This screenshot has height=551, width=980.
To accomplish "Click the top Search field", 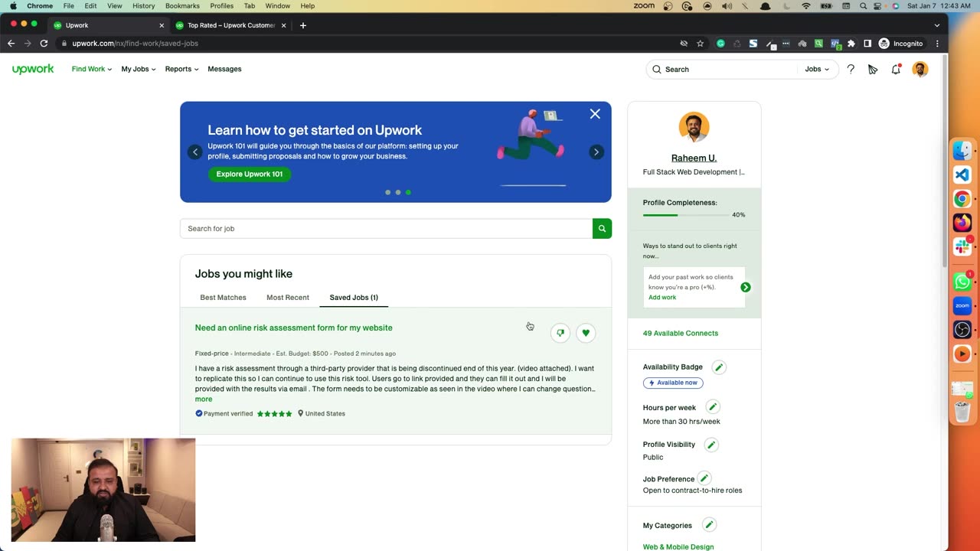I will click(x=722, y=69).
